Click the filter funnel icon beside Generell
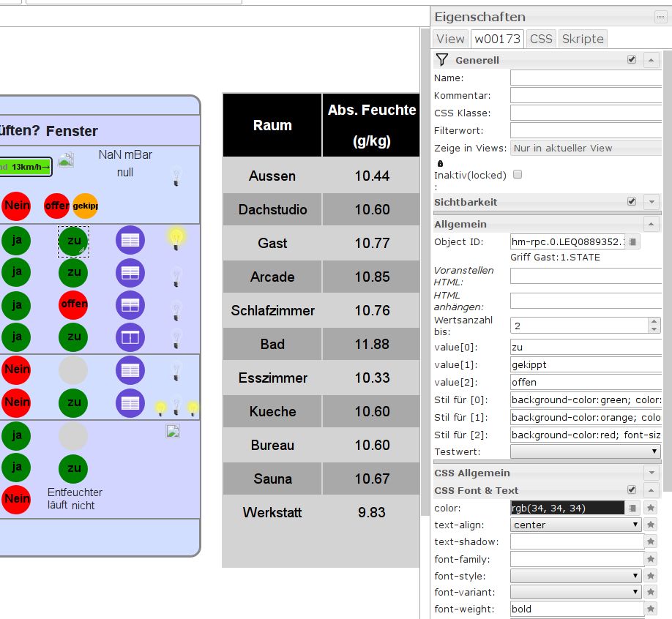Viewport: 672px width, 619px height. coord(441,60)
